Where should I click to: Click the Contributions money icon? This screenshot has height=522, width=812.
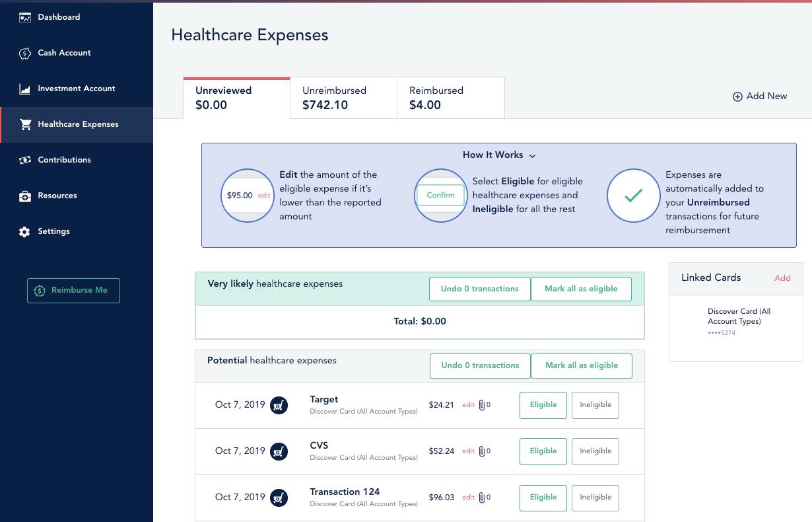tap(24, 160)
